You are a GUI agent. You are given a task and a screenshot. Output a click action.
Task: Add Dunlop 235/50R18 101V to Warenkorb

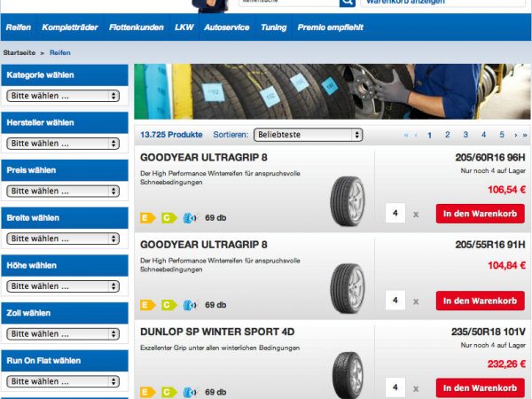(480, 387)
